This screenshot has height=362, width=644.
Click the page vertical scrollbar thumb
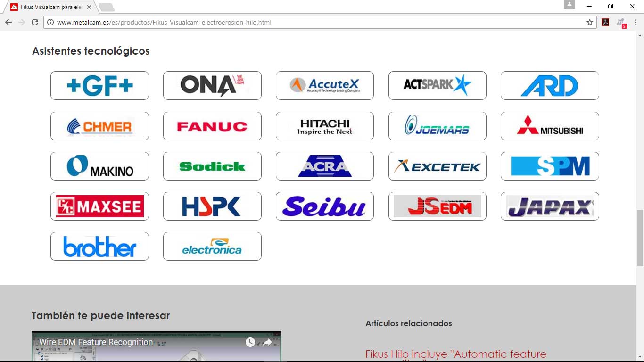(640, 238)
